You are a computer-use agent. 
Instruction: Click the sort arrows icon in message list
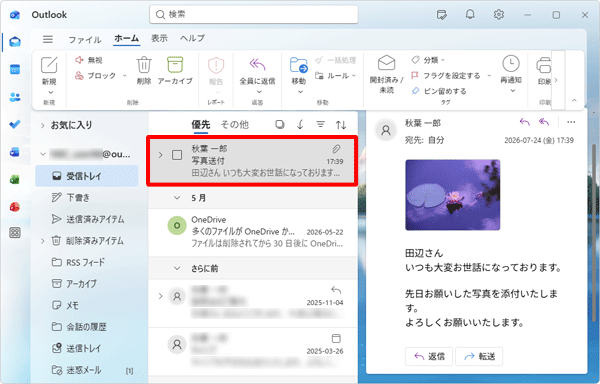pos(341,124)
